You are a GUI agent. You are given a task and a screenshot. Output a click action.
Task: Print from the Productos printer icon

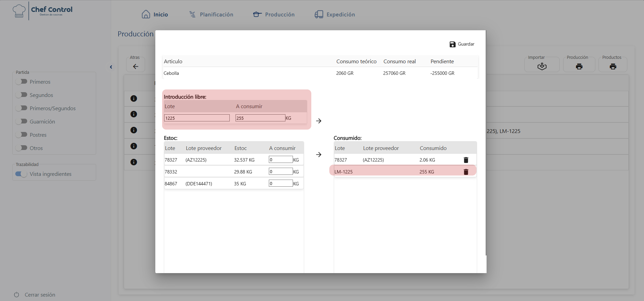click(x=613, y=66)
